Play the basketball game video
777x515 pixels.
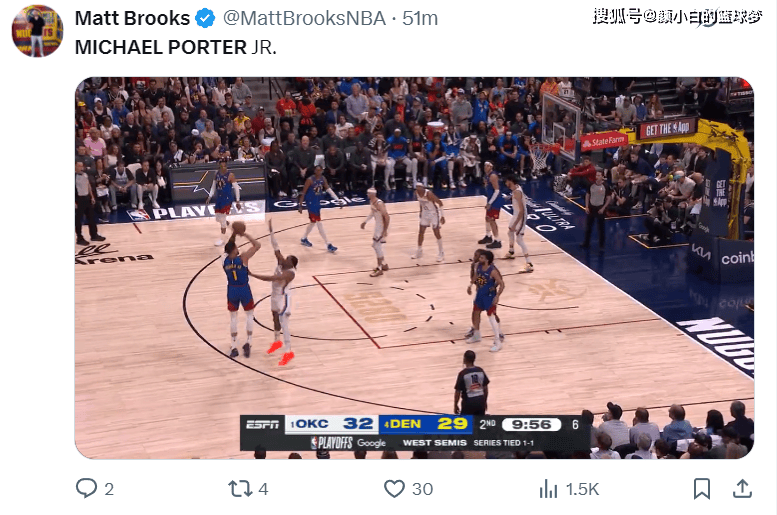point(414,268)
